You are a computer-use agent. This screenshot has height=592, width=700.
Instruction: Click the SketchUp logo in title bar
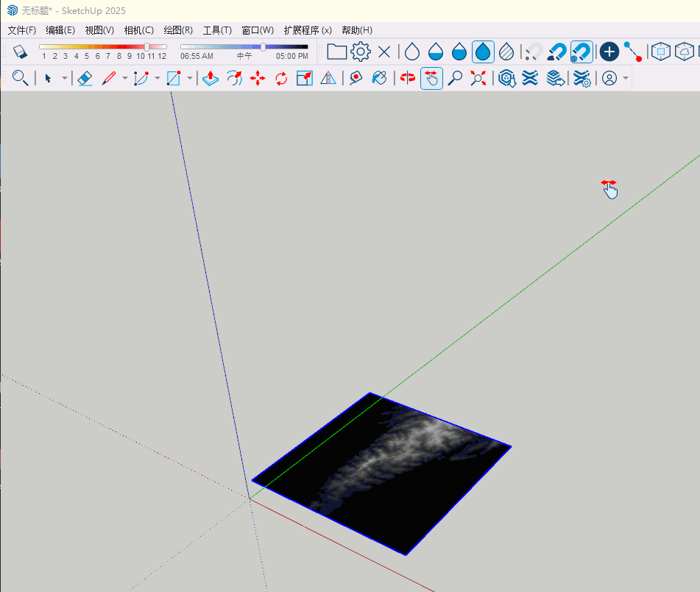(12, 10)
